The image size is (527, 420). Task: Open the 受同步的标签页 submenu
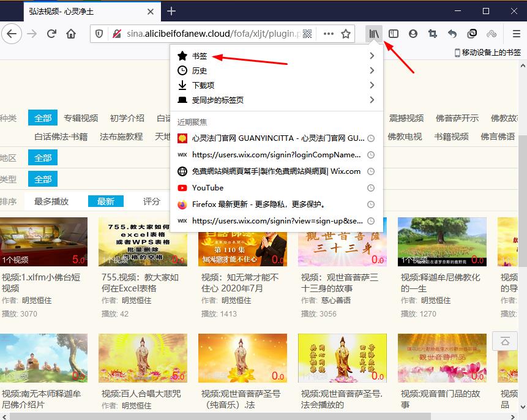point(276,100)
